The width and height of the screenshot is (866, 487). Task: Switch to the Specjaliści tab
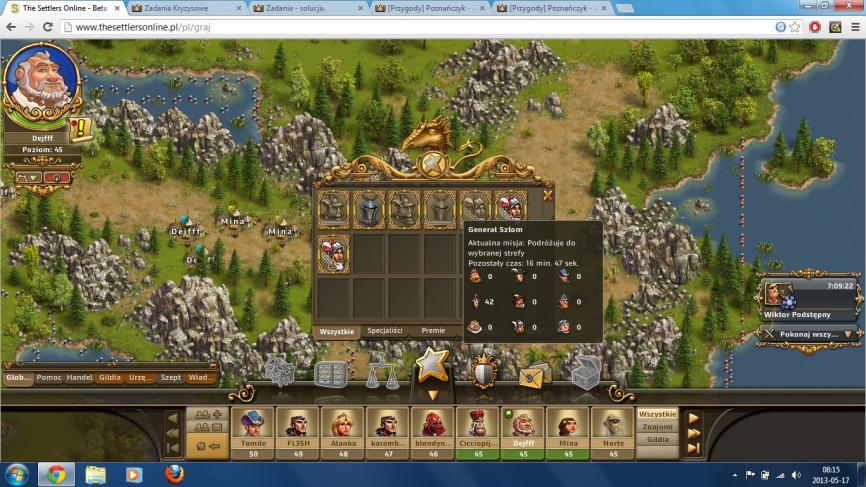click(384, 330)
